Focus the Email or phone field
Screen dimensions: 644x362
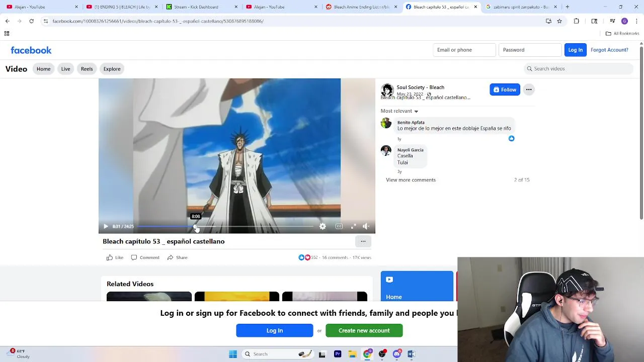[x=464, y=50]
